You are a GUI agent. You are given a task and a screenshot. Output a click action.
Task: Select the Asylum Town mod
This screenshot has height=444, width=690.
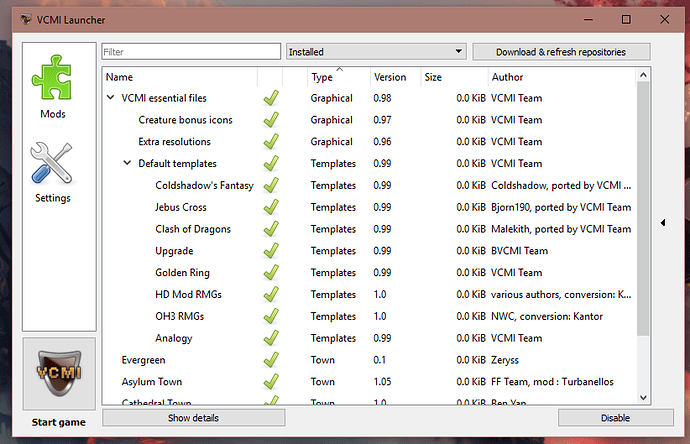(x=369, y=382)
